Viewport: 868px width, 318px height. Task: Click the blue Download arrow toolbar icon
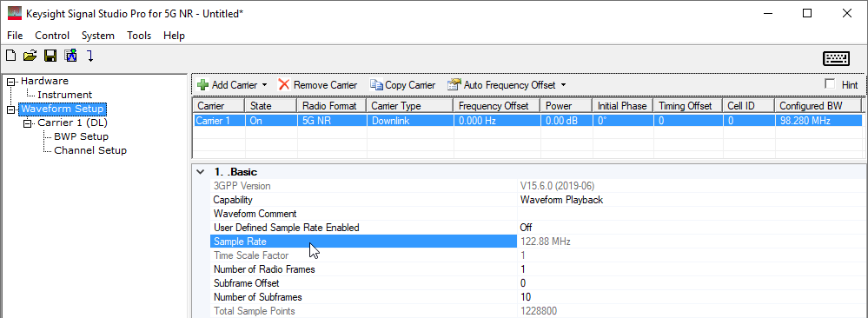(x=90, y=56)
